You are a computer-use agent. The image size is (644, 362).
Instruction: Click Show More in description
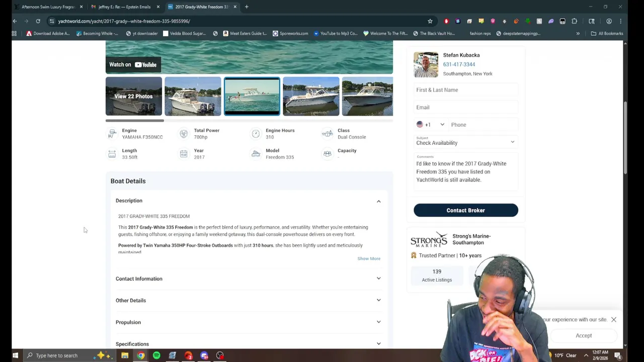coord(369,258)
